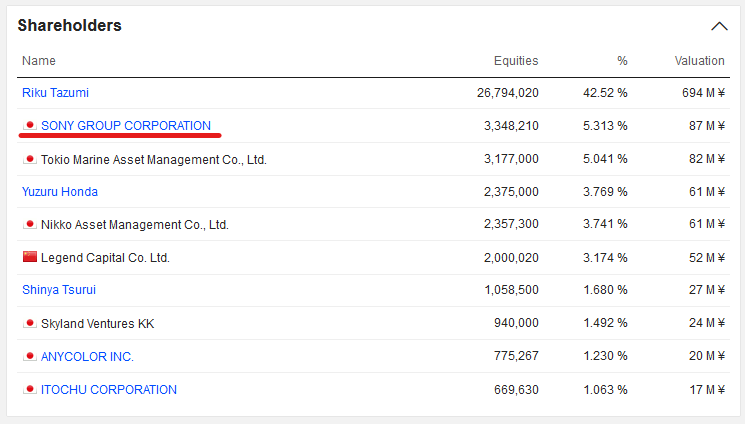Screen dimensions: 745x424
Task: Click the Name column header
Action: coord(39,61)
